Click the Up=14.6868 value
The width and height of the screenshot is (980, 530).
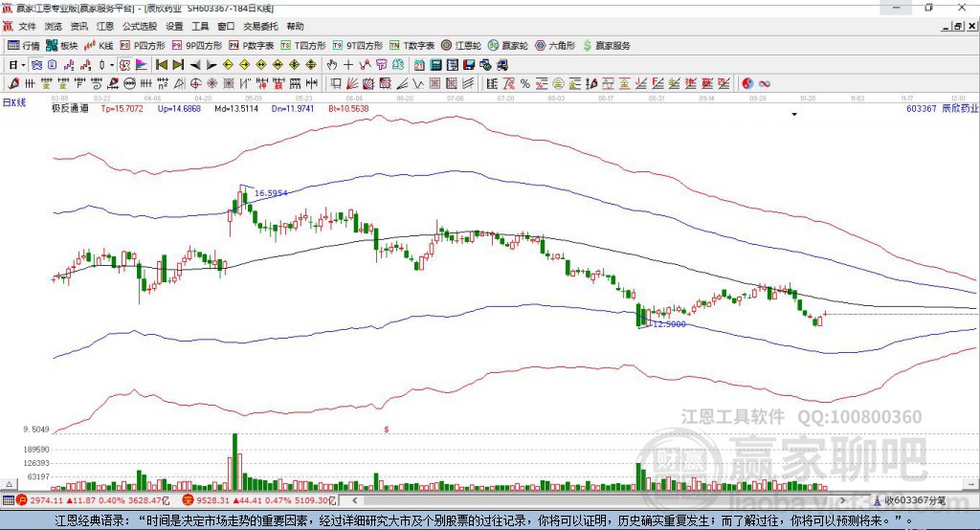179,108
